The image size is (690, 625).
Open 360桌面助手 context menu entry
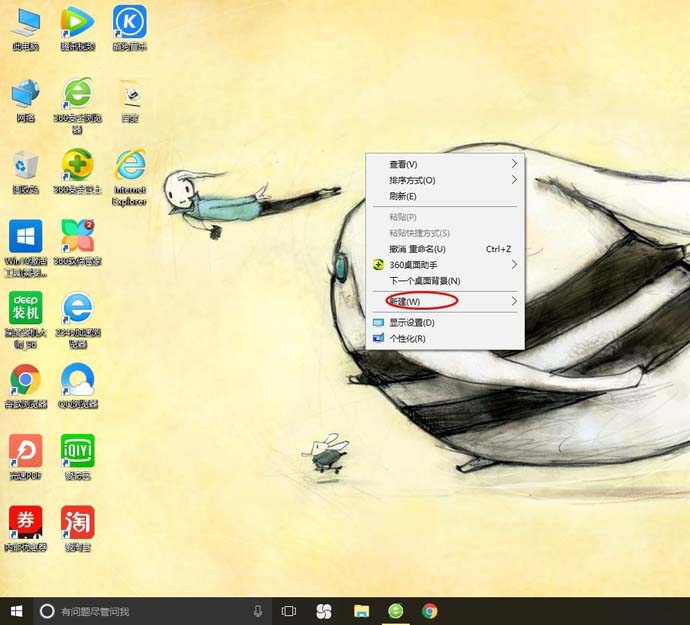(445, 265)
